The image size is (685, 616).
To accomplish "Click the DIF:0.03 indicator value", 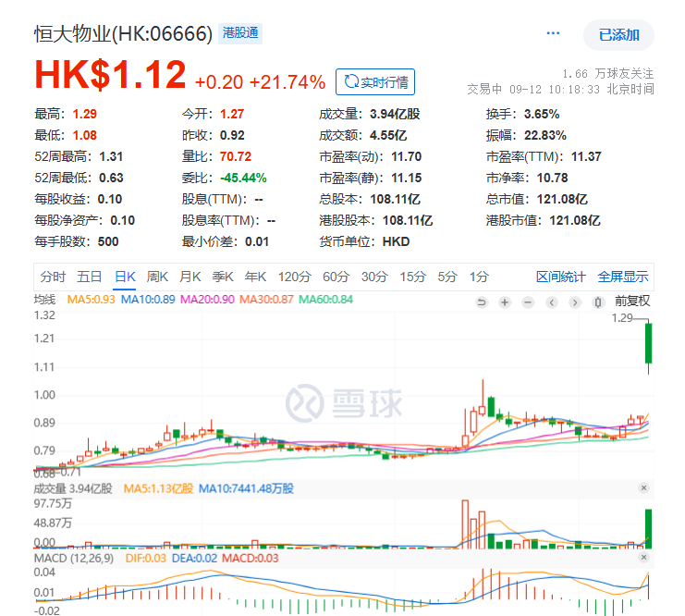I will point(145,559).
